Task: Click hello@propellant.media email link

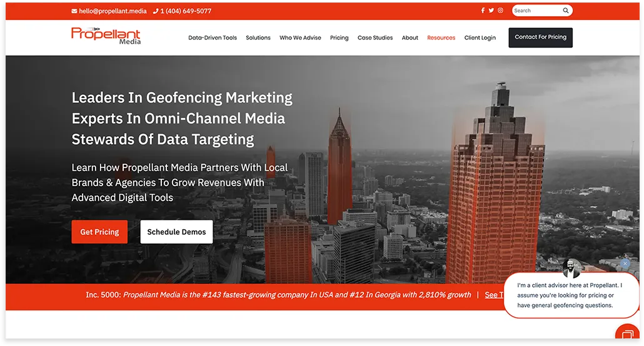Action: pos(109,11)
